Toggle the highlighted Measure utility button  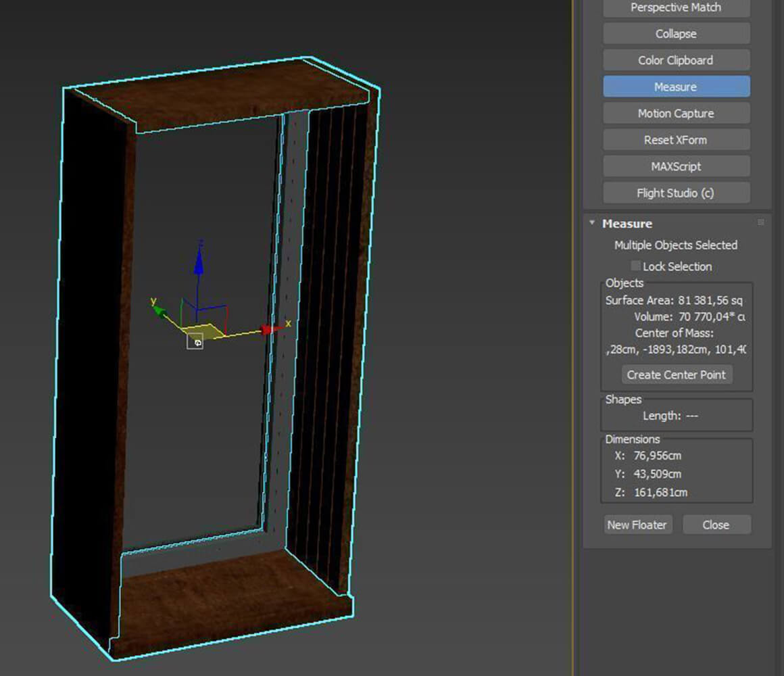pyautogui.click(x=676, y=87)
